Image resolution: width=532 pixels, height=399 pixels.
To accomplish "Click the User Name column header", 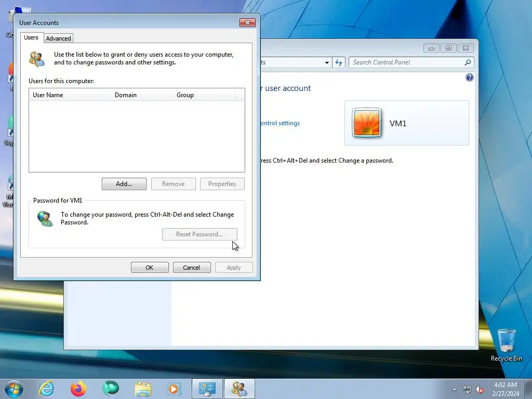I will tap(70, 95).
